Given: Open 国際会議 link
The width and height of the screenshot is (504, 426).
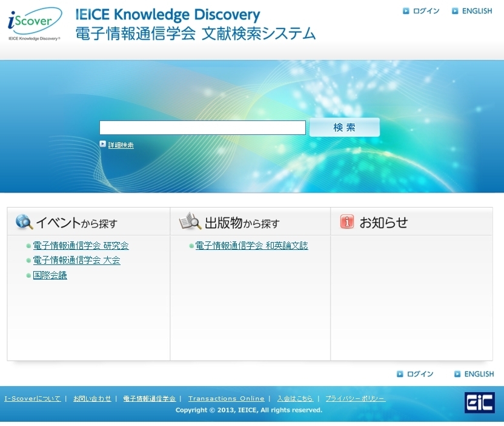Looking at the screenshot, I should pyautogui.click(x=50, y=275).
